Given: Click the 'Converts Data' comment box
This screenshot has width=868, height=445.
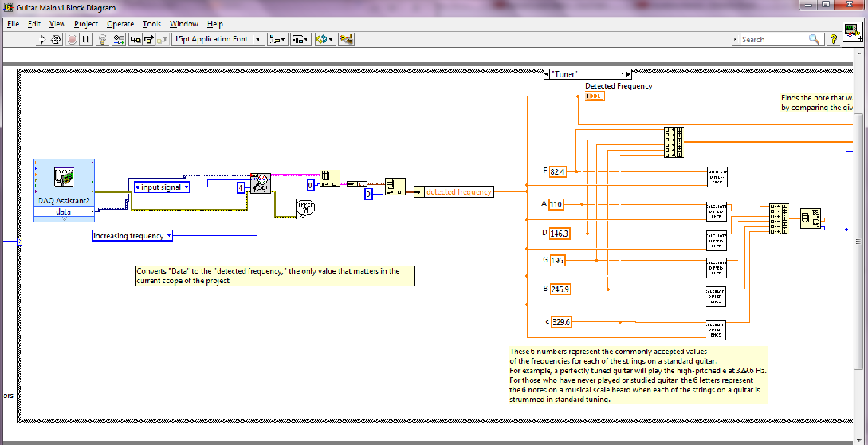Looking at the screenshot, I should click(x=274, y=275).
